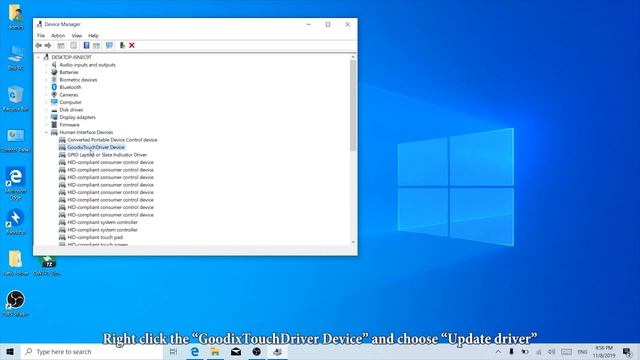Select the Microsoft Edge desktop shortcut
Viewport: 640px width, 360px height.
(x=16, y=183)
